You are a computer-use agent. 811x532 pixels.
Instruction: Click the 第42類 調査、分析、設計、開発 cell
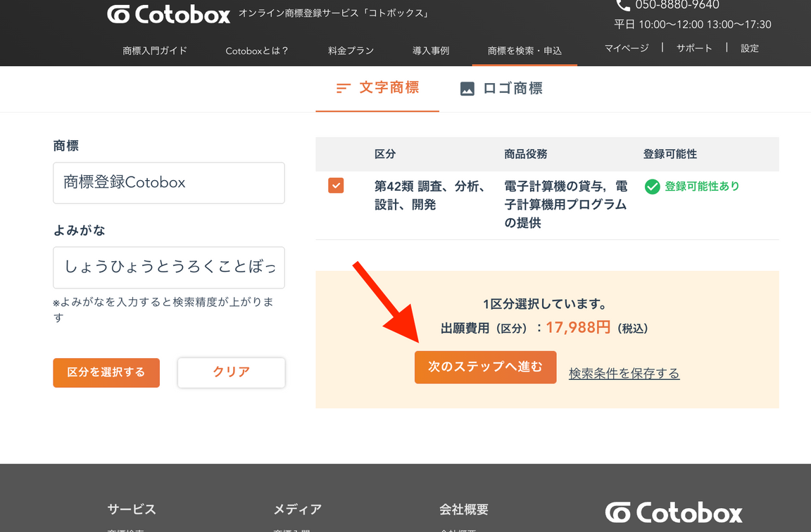click(430, 196)
